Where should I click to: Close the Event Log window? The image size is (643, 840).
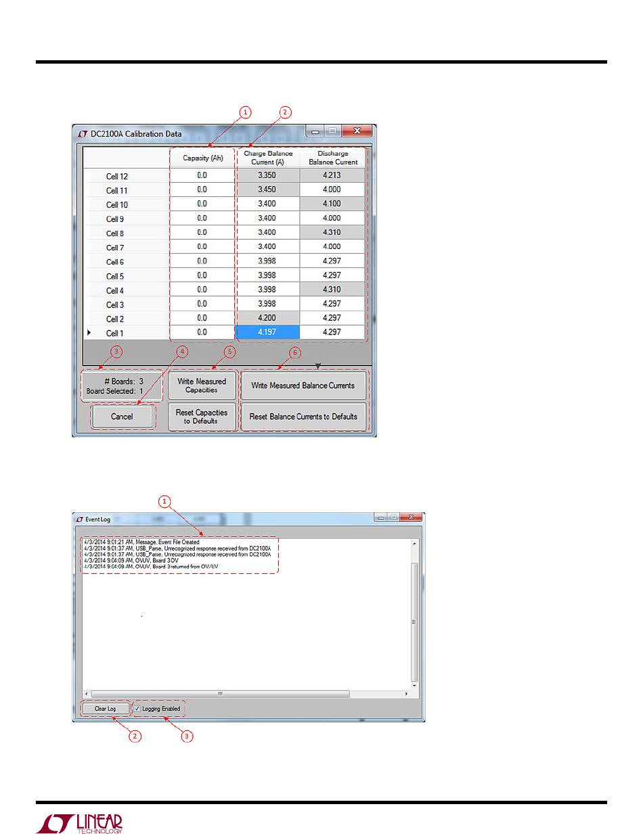point(409,518)
